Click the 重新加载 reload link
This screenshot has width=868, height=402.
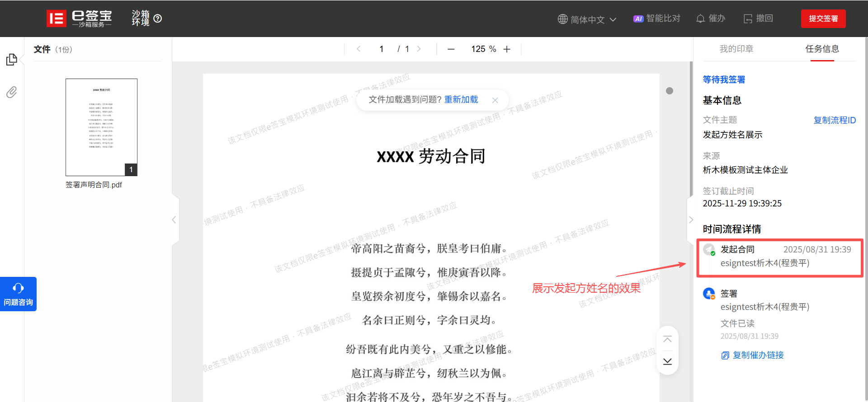(x=461, y=99)
